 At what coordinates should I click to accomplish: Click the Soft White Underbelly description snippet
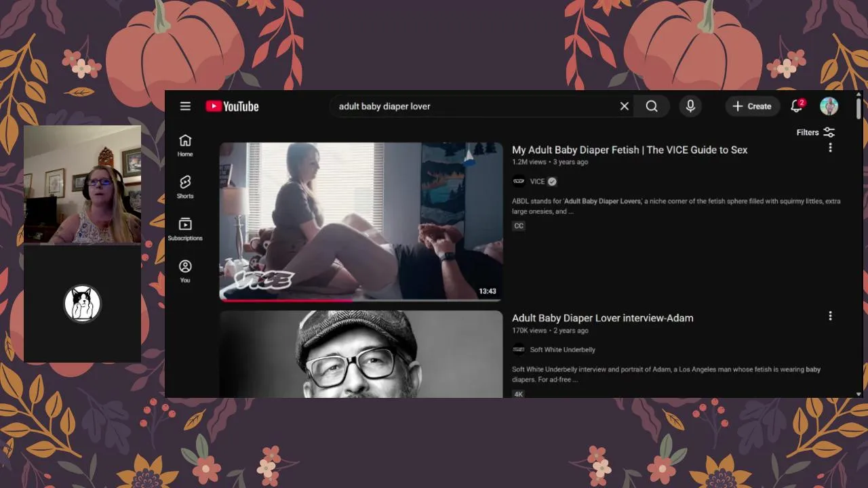point(666,374)
